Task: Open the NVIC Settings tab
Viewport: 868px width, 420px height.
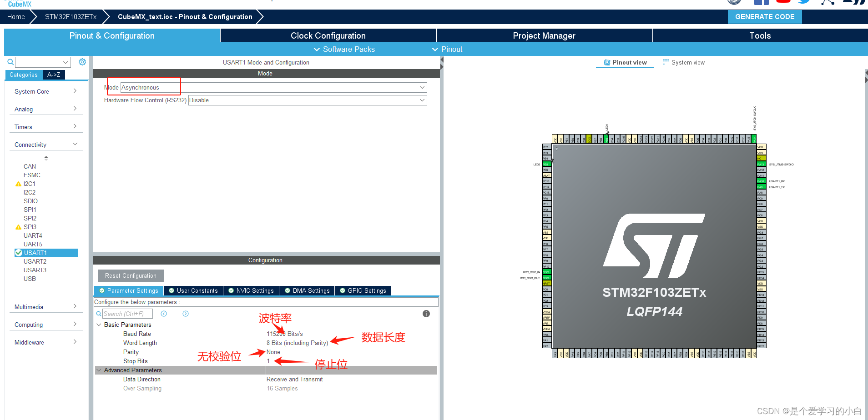Action: 251,290
